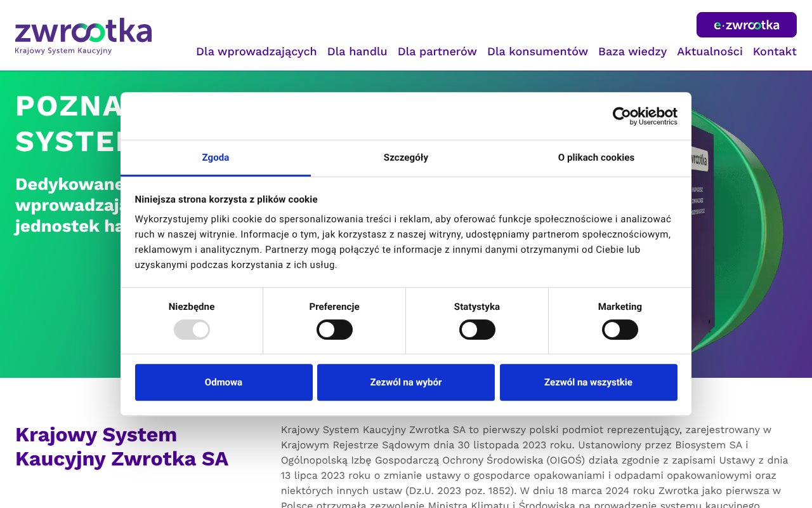
Task: Accept all cookies with Zezwól na wszystkie
Action: click(x=588, y=382)
